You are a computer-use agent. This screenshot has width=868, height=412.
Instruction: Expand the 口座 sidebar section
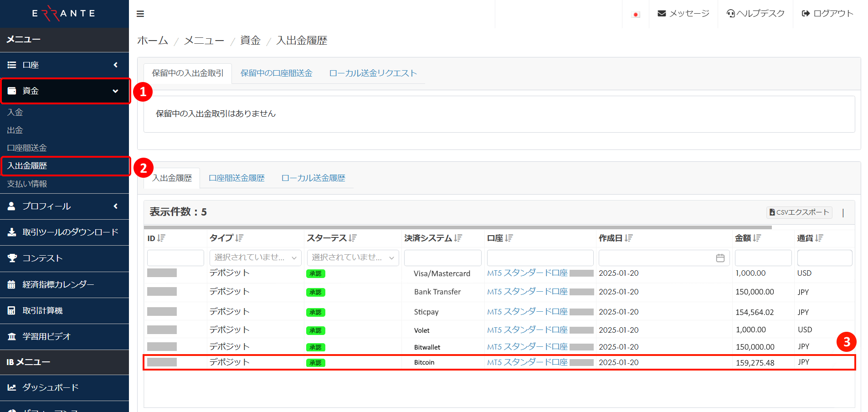pos(115,65)
